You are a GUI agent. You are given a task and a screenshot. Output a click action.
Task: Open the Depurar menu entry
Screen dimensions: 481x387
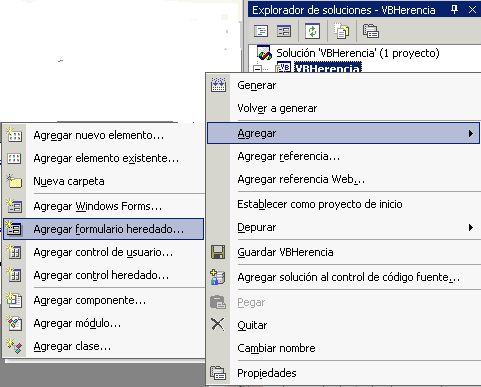click(344, 227)
